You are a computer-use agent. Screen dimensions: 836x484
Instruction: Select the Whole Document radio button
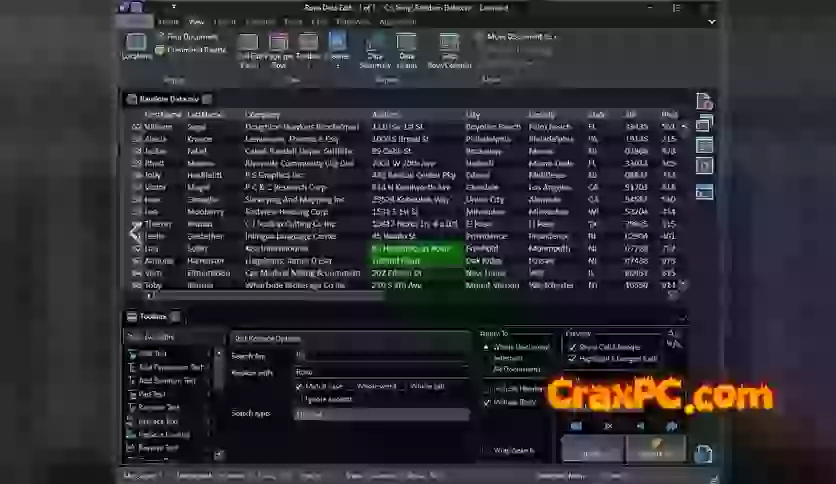pyautogui.click(x=486, y=347)
